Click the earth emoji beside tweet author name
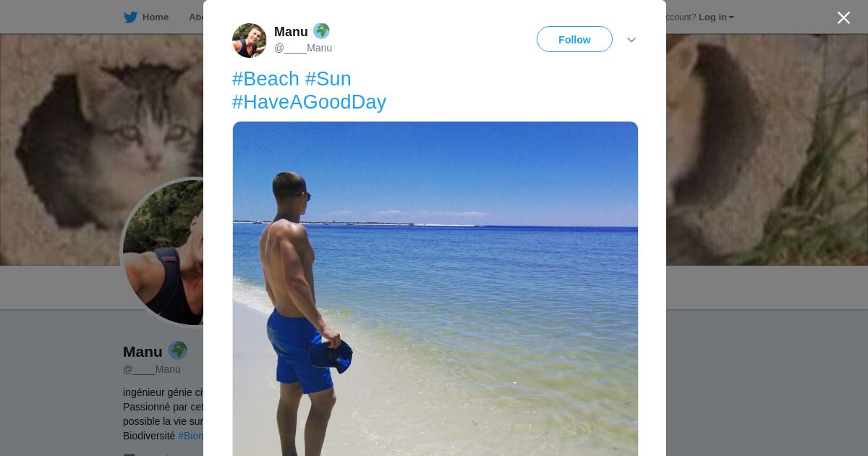Image resolution: width=868 pixels, height=456 pixels. pyautogui.click(x=321, y=31)
